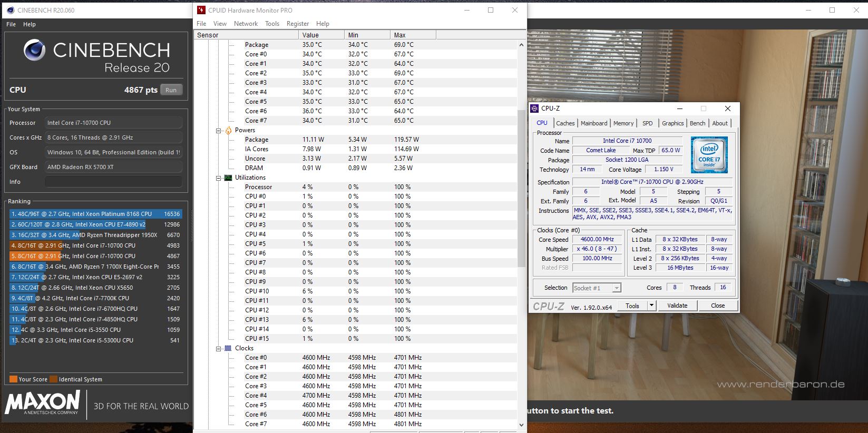Select Ryzen 7 1700X ranking entry

(95, 267)
